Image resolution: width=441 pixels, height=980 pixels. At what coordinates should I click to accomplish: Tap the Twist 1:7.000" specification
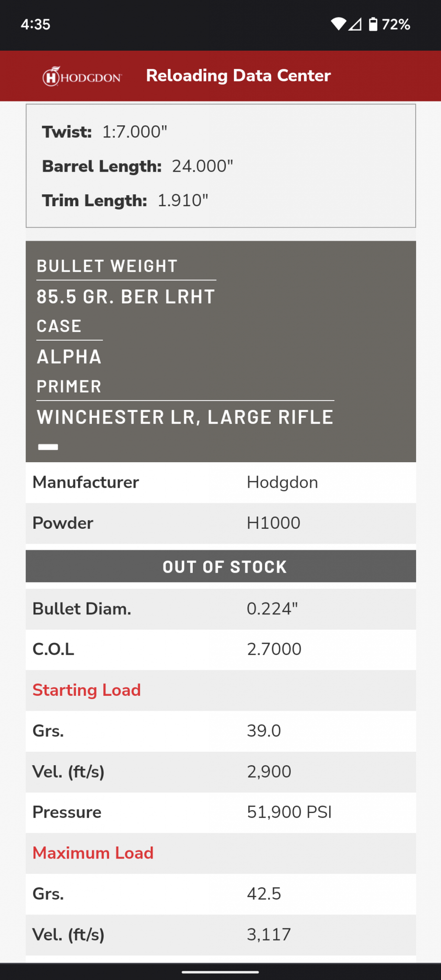[x=105, y=132]
